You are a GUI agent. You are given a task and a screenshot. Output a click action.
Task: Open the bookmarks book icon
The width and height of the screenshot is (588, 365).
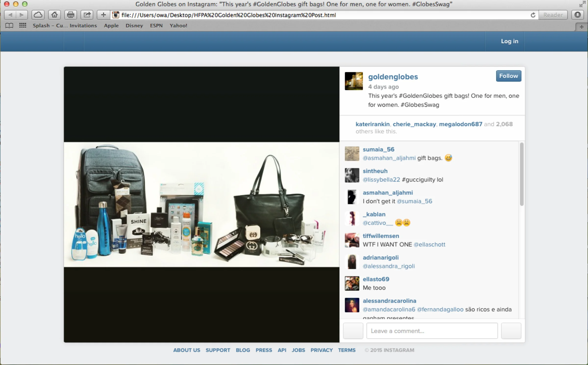click(x=9, y=26)
